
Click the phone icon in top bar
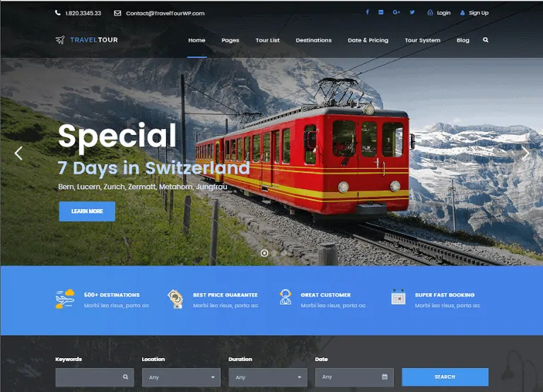tap(57, 13)
